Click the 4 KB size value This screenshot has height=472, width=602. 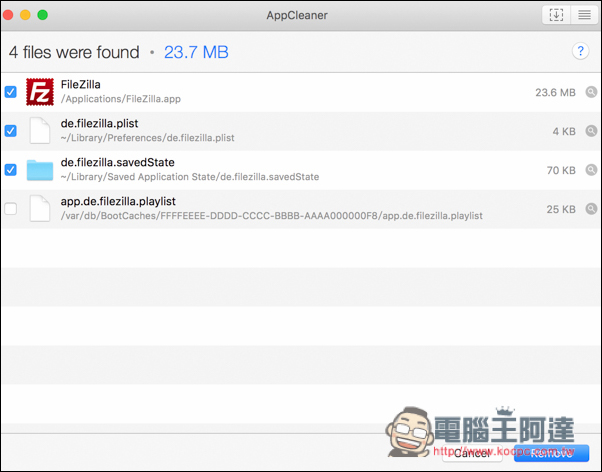tap(564, 131)
